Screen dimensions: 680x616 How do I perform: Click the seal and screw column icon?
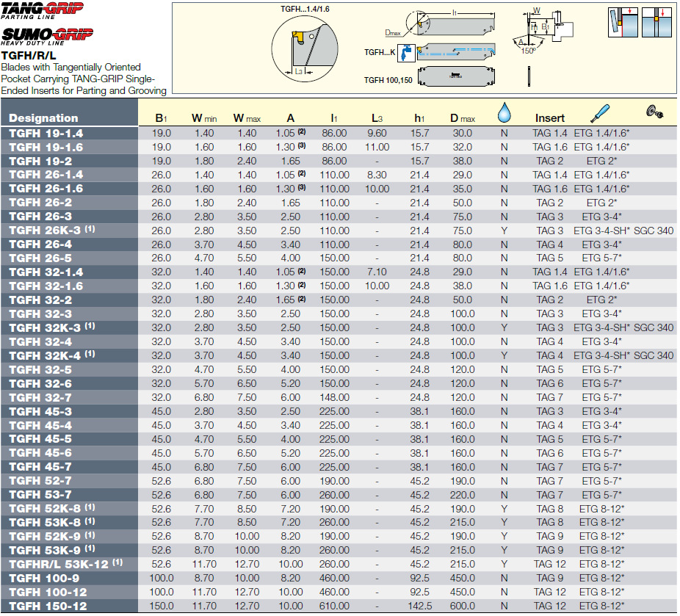pyautogui.click(x=654, y=112)
